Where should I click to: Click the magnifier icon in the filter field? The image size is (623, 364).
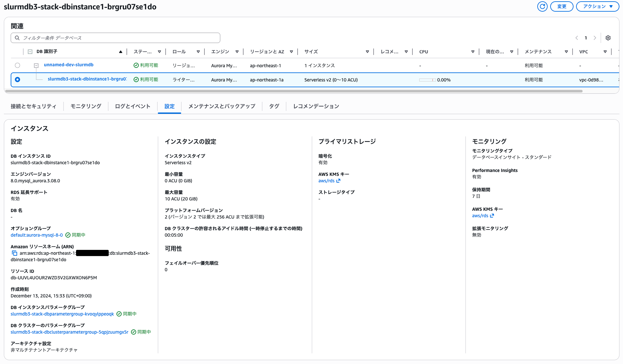[17, 38]
